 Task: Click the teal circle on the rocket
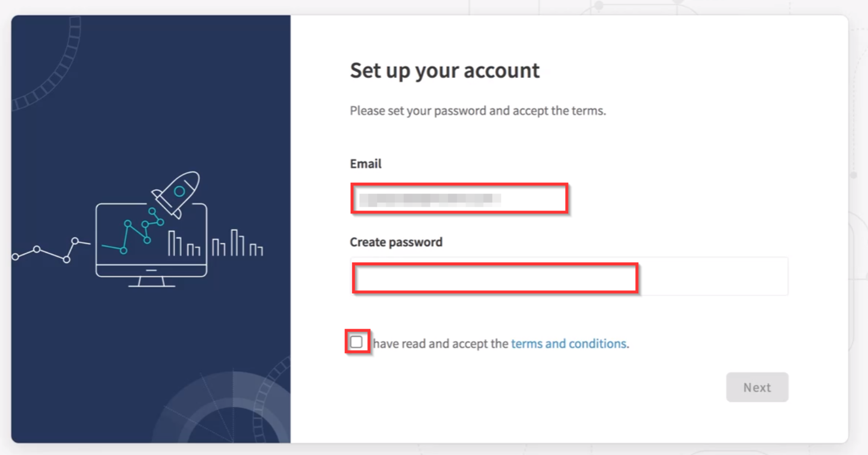179,191
